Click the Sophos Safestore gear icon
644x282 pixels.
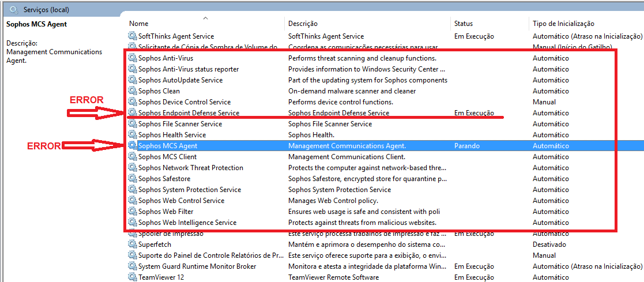click(x=132, y=178)
